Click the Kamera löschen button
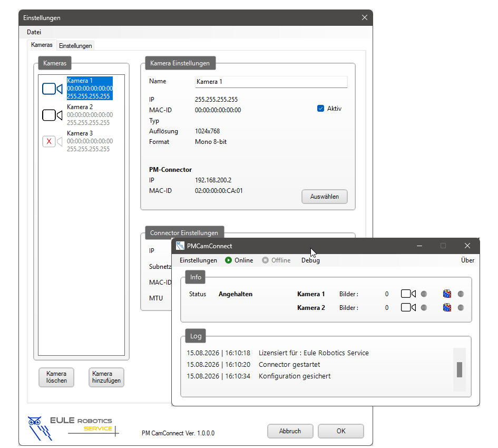This screenshot has width=498, height=448. point(56,377)
